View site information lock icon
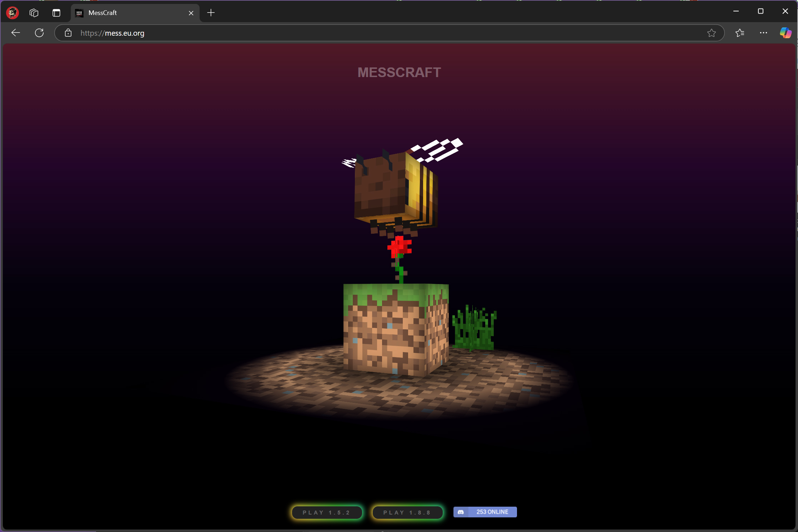Viewport: 798px width, 532px height. 68,33
